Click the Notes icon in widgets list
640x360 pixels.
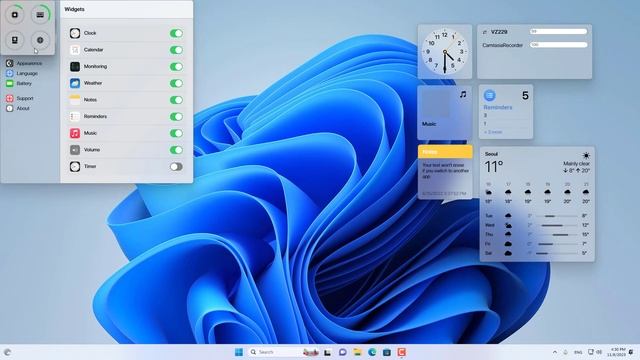point(75,100)
